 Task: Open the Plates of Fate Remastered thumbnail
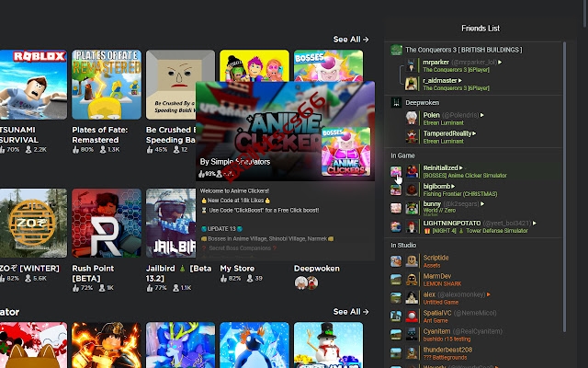pos(107,85)
